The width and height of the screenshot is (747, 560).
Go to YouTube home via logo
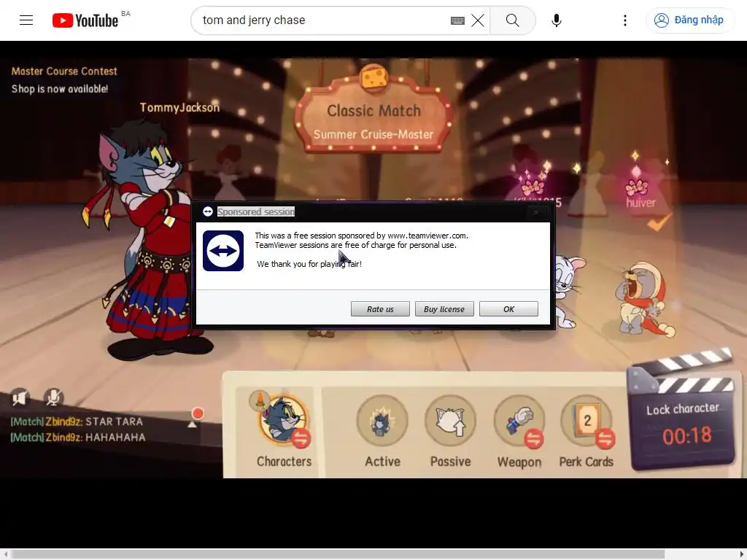(85, 20)
